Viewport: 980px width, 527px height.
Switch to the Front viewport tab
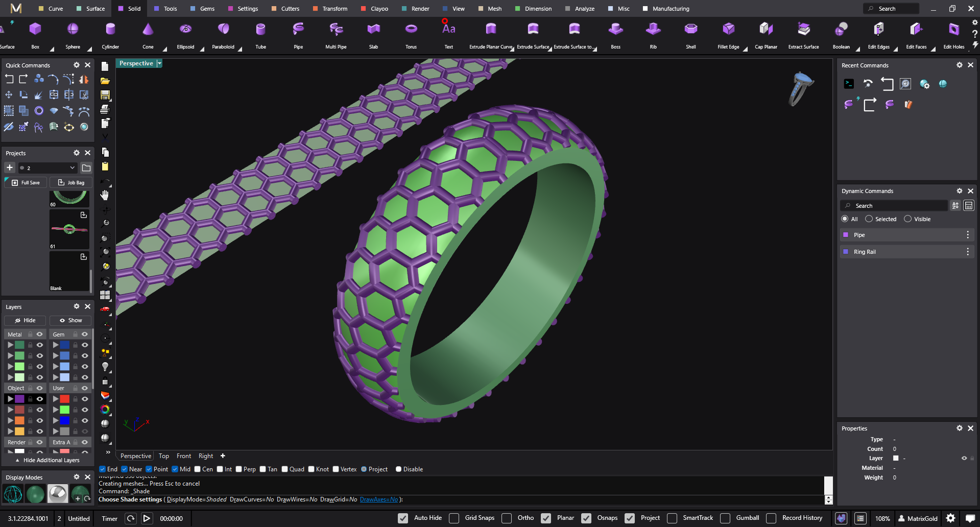pyautogui.click(x=183, y=456)
